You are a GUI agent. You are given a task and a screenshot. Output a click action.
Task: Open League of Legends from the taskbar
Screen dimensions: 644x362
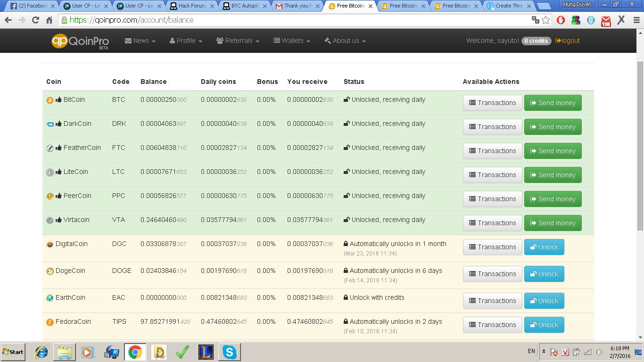pos(206,352)
